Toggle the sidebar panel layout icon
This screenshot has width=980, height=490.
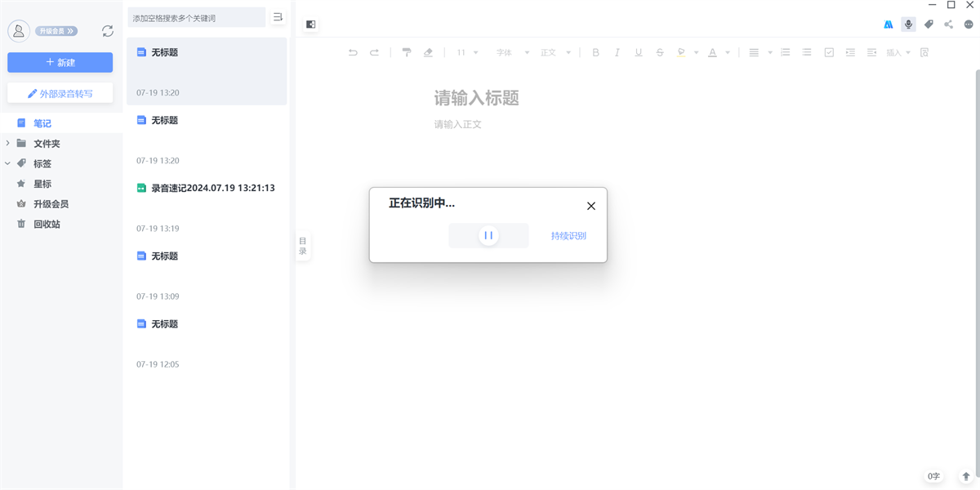pos(310,24)
